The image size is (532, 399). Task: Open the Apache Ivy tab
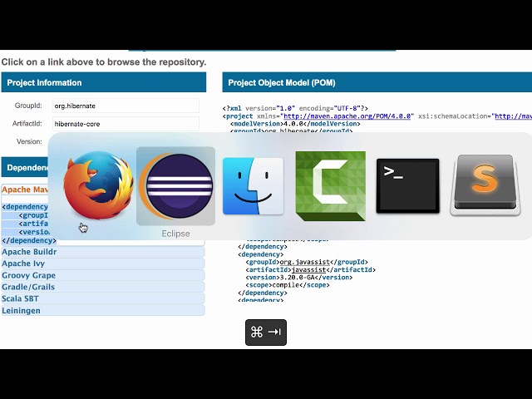click(x=103, y=264)
